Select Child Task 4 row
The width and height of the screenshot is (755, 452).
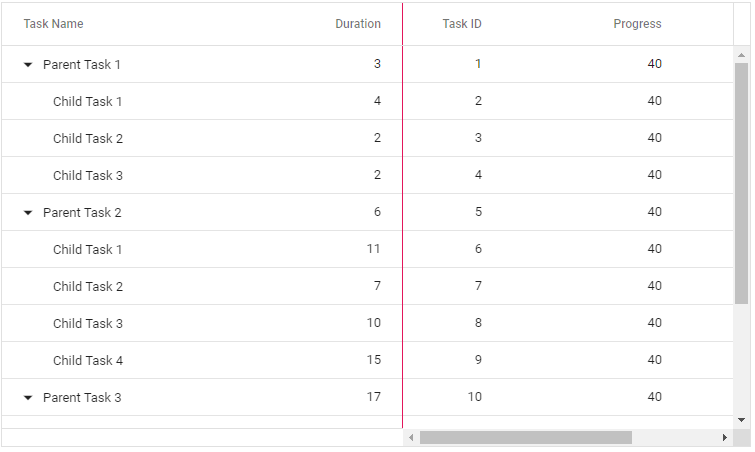coord(367,360)
